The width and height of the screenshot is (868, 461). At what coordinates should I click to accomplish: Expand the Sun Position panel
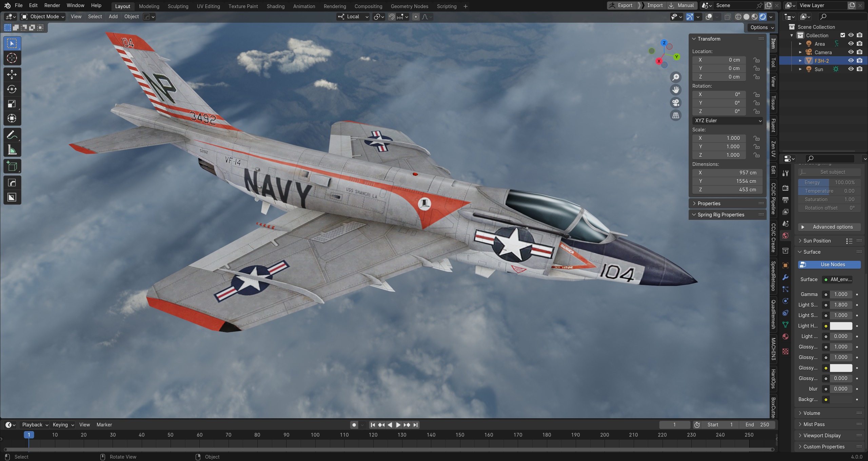coord(817,241)
